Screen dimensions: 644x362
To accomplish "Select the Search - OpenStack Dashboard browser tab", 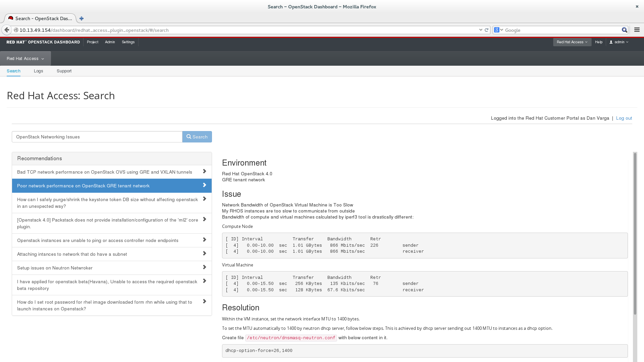I will tap(40, 18).
